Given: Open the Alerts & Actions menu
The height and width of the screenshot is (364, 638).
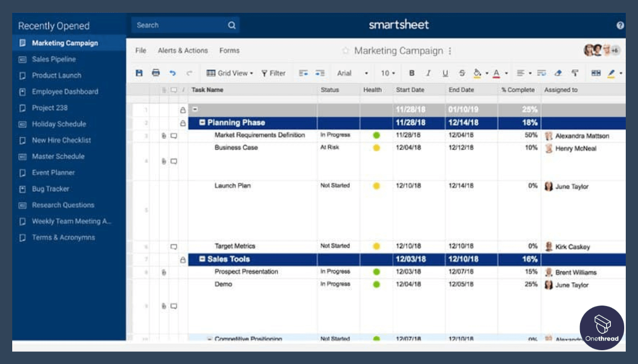Looking at the screenshot, I should 184,50.
